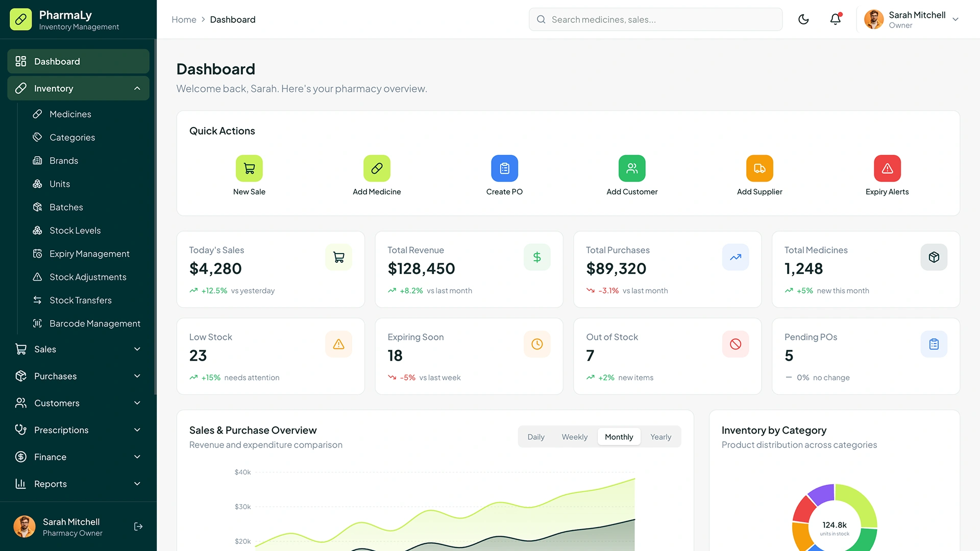Click Total Revenue dollar icon
980x551 pixels.
(537, 257)
